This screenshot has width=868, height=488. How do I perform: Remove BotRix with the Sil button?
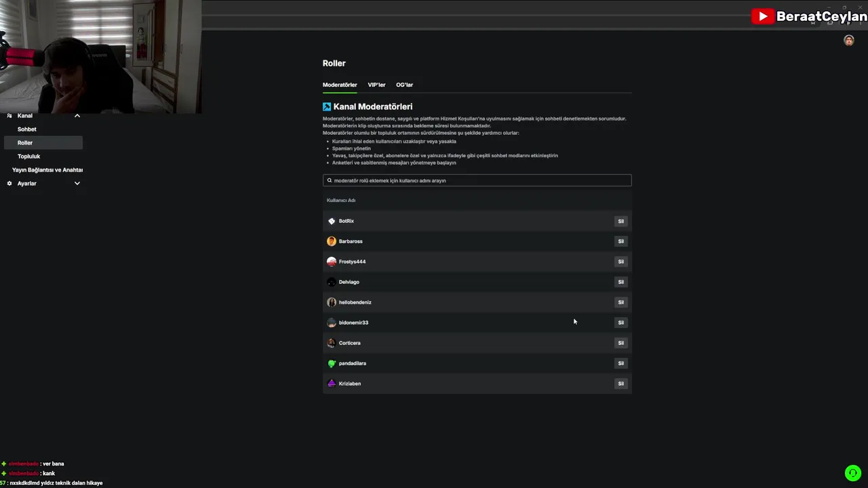tap(620, 221)
